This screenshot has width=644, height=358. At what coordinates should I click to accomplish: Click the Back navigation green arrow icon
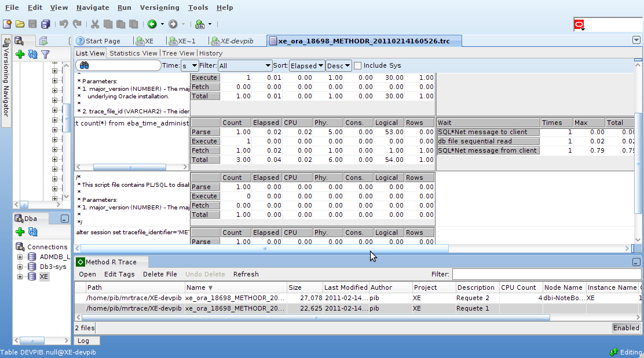(152, 24)
